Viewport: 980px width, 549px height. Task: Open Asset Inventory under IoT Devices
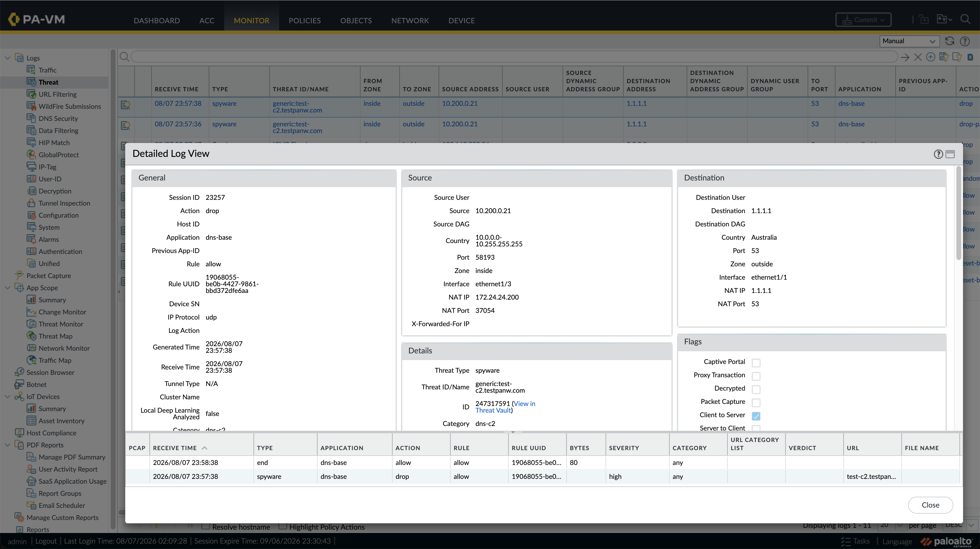(61, 421)
